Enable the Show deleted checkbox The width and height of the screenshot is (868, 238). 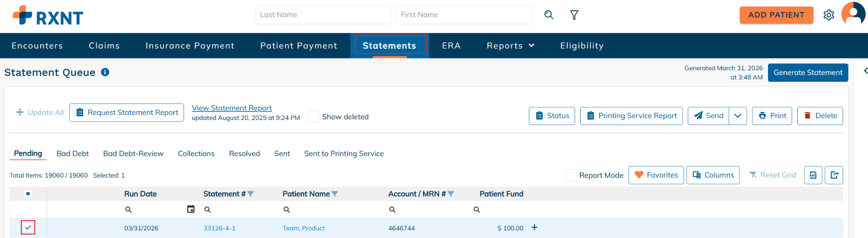[x=314, y=117]
